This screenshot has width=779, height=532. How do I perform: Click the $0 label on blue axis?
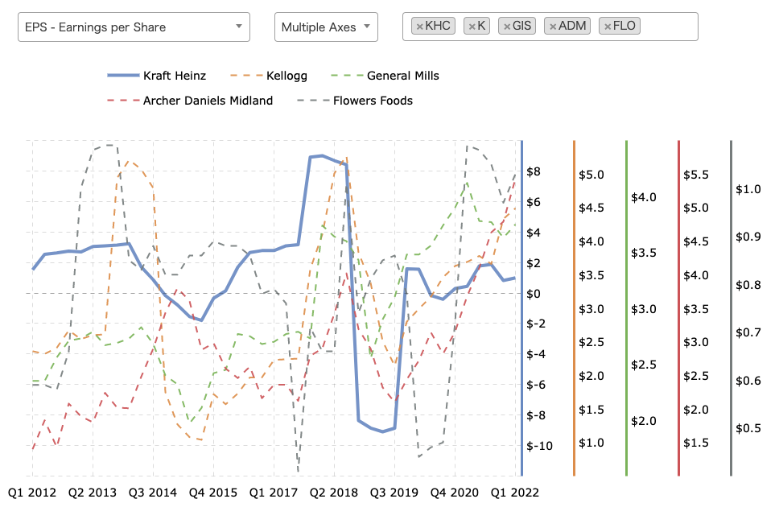pos(534,294)
